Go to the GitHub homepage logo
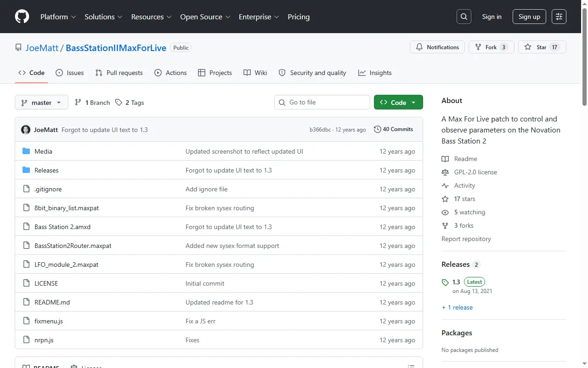This screenshot has width=588, height=368. tap(22, 17)
